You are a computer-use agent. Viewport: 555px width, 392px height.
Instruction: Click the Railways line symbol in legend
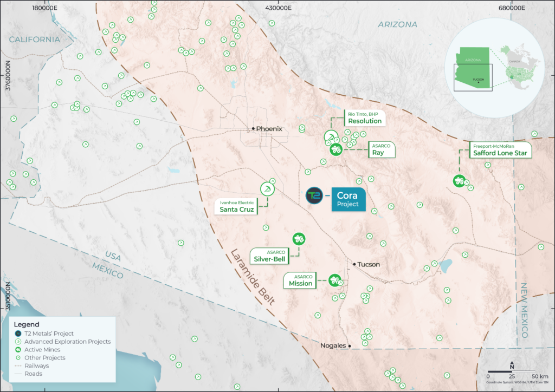point(18,366)
